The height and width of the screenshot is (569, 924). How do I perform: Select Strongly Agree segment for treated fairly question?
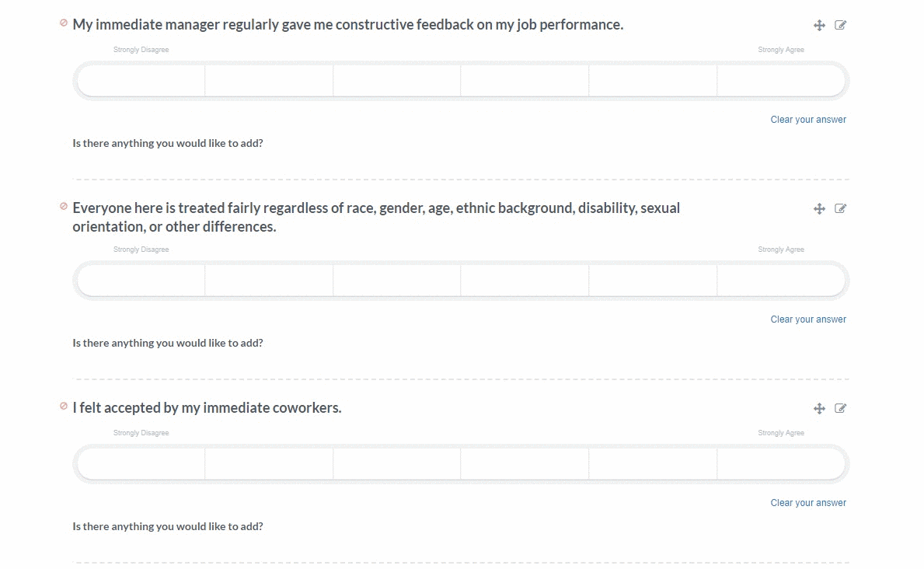[x=781, y=281]
